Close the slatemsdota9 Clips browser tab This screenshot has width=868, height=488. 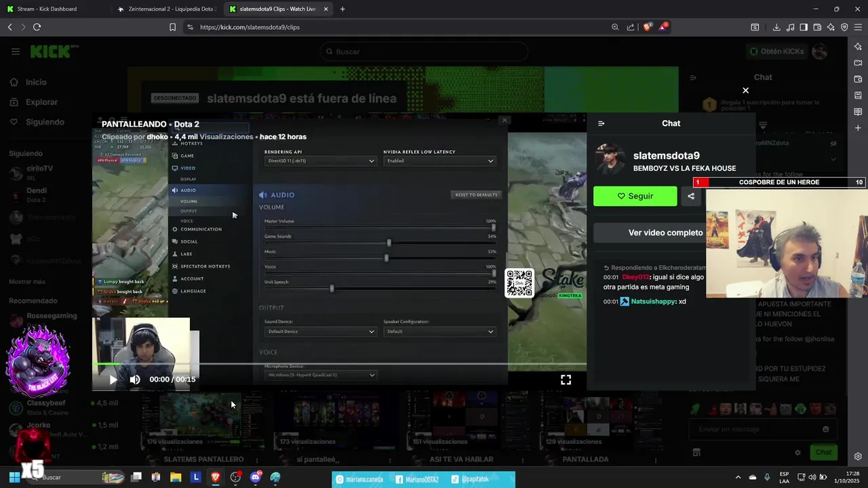click(326, 9)
